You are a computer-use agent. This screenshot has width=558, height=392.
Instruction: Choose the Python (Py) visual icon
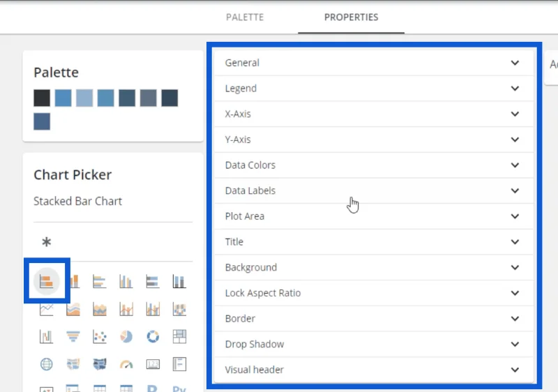point(179,389)
